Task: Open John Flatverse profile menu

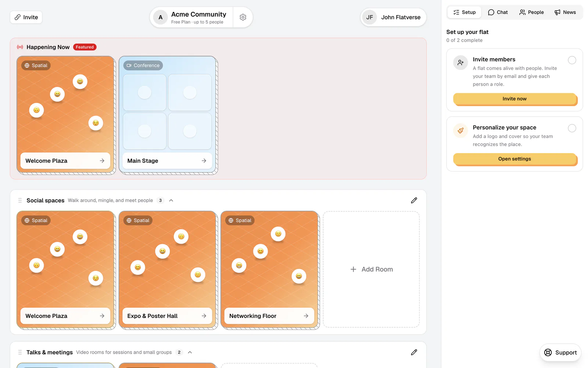Action: 393,17
